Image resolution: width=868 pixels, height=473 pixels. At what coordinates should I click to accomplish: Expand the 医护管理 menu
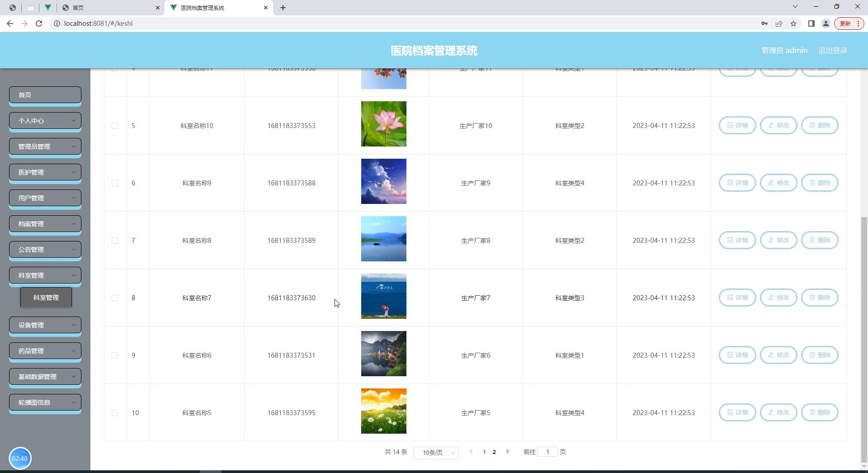tap(45, 172)
